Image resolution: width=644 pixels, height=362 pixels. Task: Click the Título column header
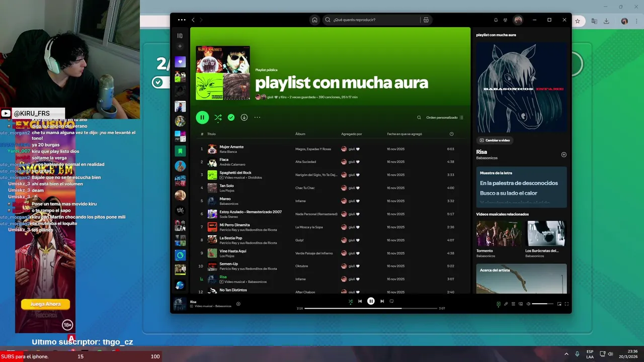coord(211,134)
